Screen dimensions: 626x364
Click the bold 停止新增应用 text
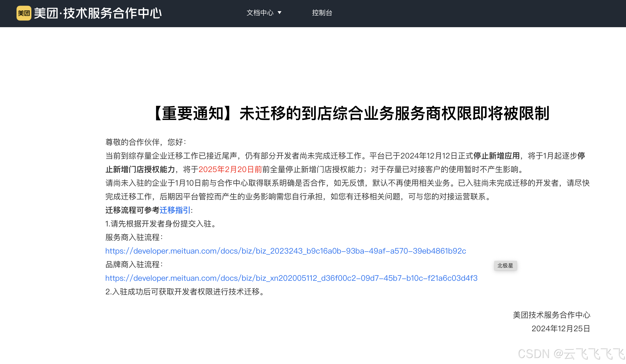coord(496,156)
